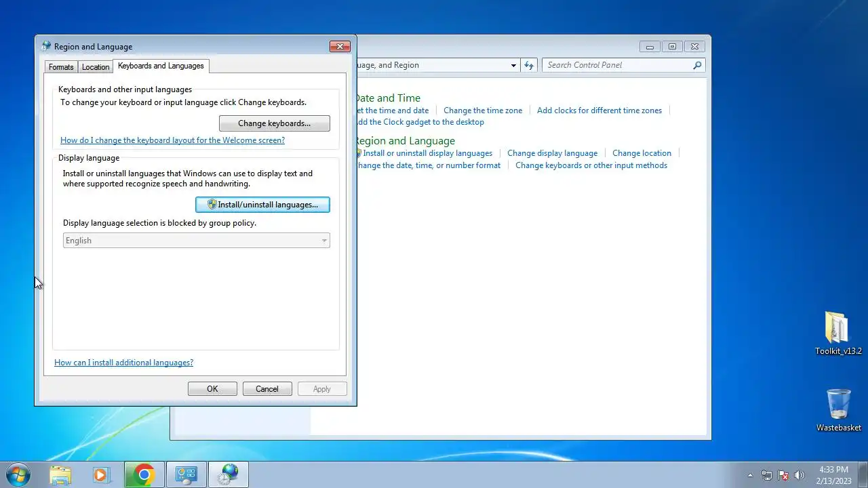Open Change display language link

(553, 153)
